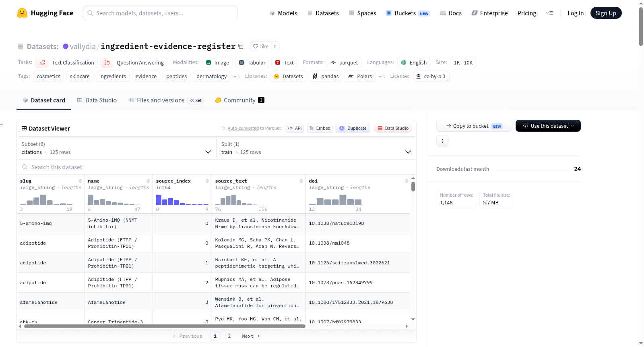644x347 pixels.
Task: Select the Question Answering task tag
Action: click(134, 62)
